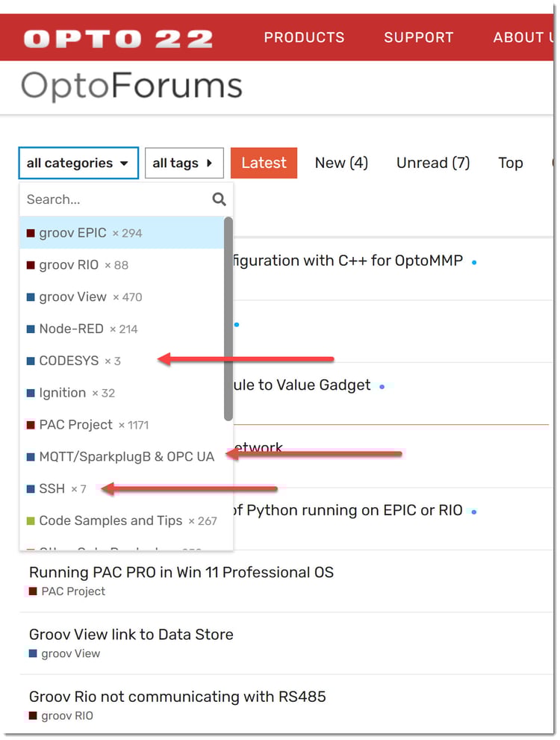Open the Running PAC PRO in Win 11 topic

(181, 572)
